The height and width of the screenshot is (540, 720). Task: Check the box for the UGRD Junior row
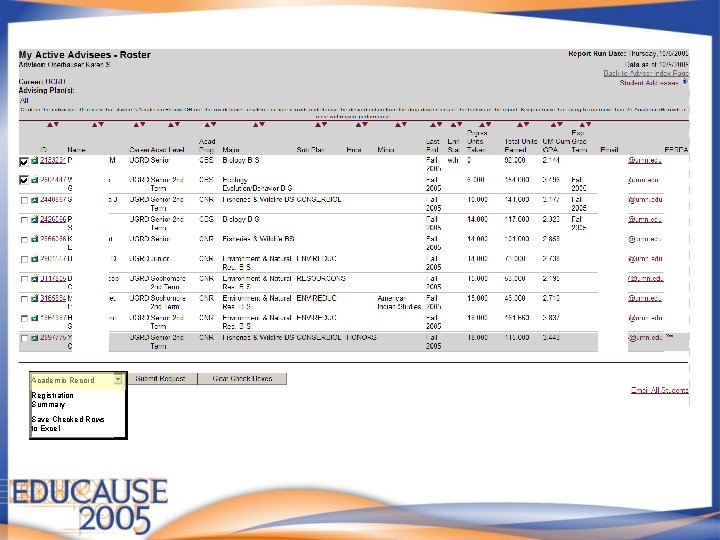coord(24,259)
